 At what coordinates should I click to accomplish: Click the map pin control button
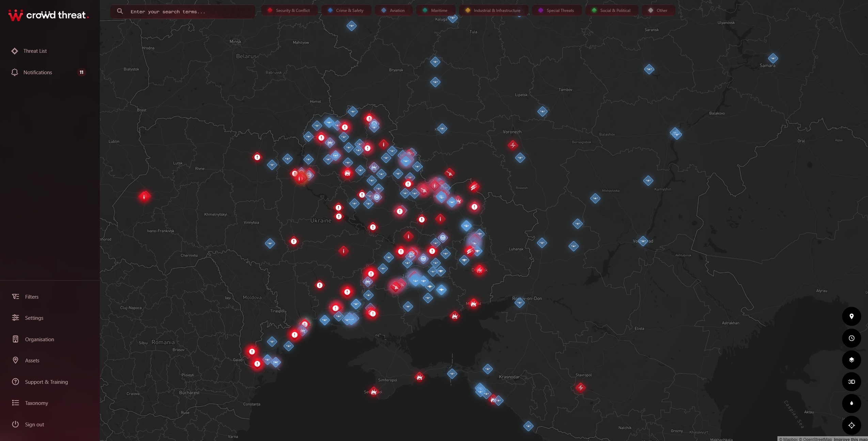(x=851, y=316)
